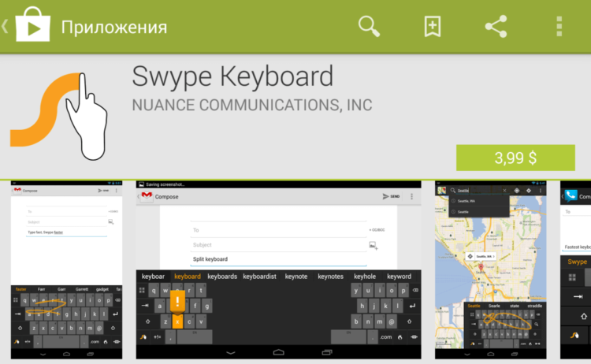The width and height of the screenshot is (591, 364).
Task: Click the Subject field in landscape screenshot
Action: [x=278, y=245]
